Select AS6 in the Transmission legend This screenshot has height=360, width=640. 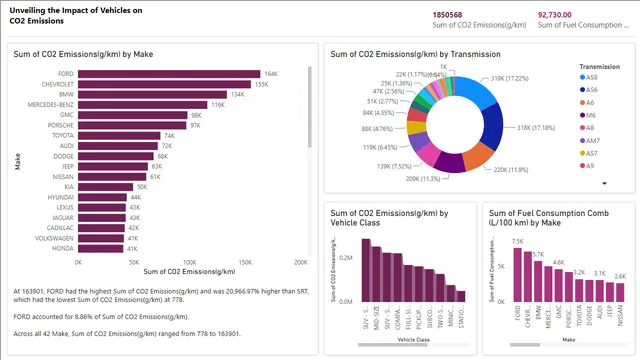pyautogui.click(x=589, y=90)
